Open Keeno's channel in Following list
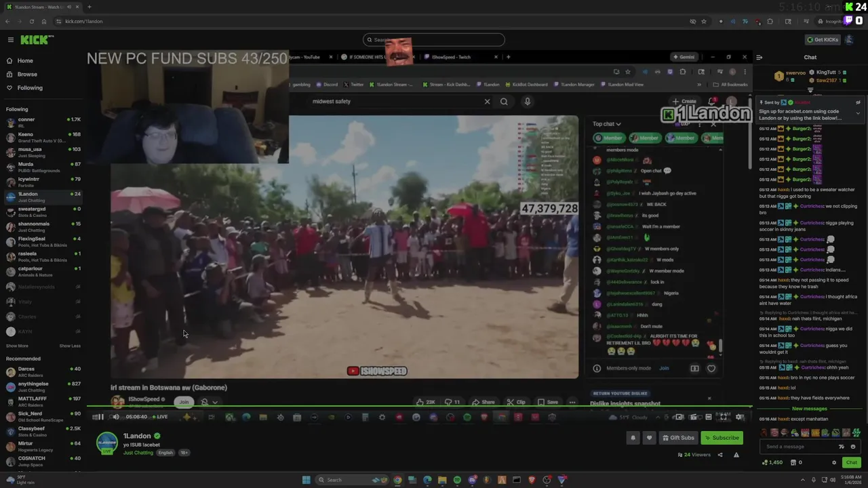 click(42, 137)
